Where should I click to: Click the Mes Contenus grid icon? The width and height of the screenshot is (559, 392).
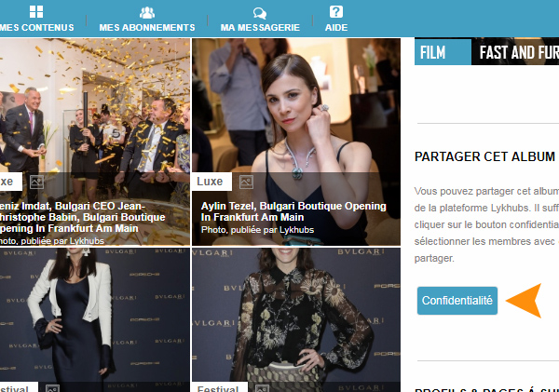pos(36,12)
